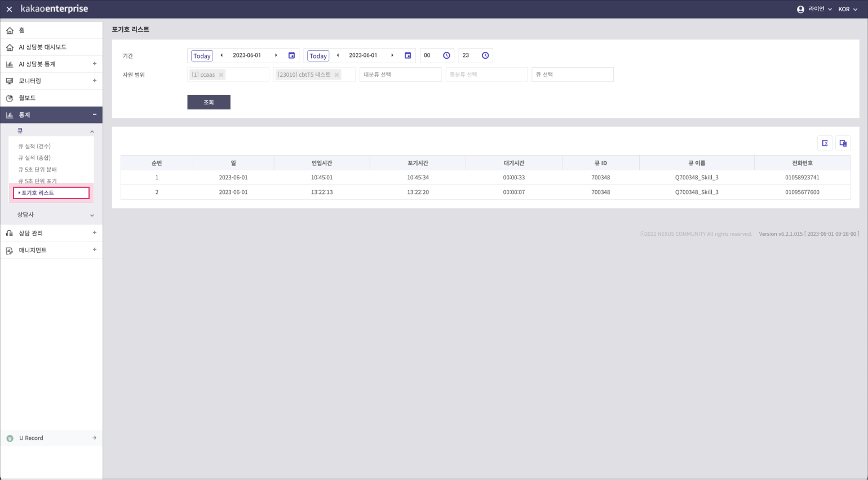868x480 pixels.
Task: Click the clock icon for end hour 23
Action: [485, 55]
